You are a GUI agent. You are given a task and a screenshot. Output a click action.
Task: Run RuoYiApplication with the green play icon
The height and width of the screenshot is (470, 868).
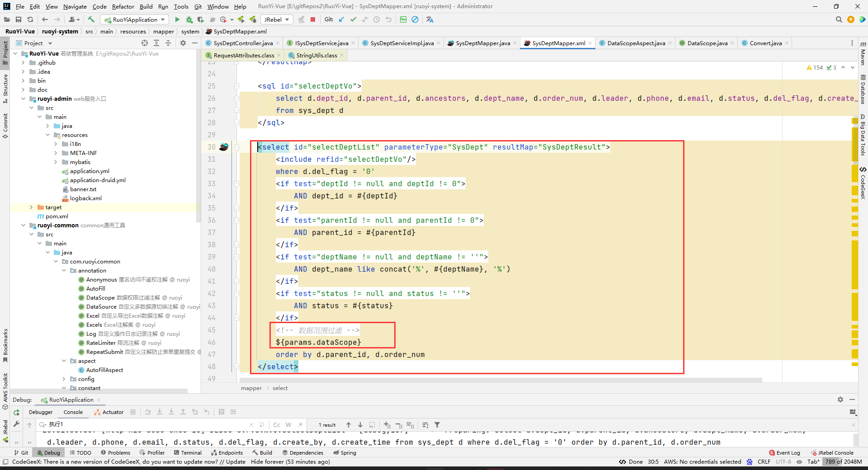tap(177, 19)
